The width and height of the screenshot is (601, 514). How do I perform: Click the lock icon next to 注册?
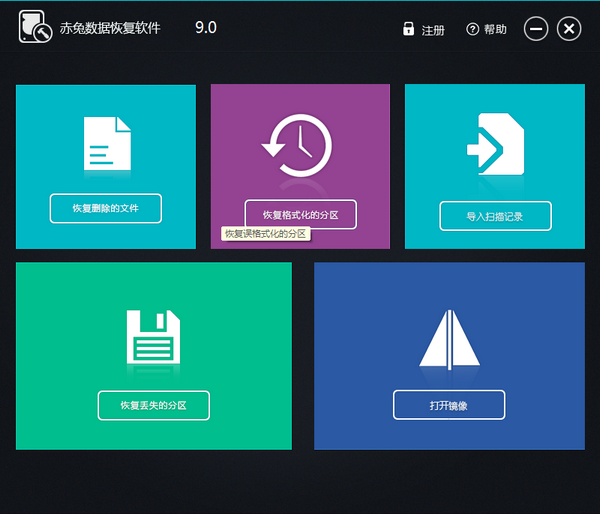[408, 29]
